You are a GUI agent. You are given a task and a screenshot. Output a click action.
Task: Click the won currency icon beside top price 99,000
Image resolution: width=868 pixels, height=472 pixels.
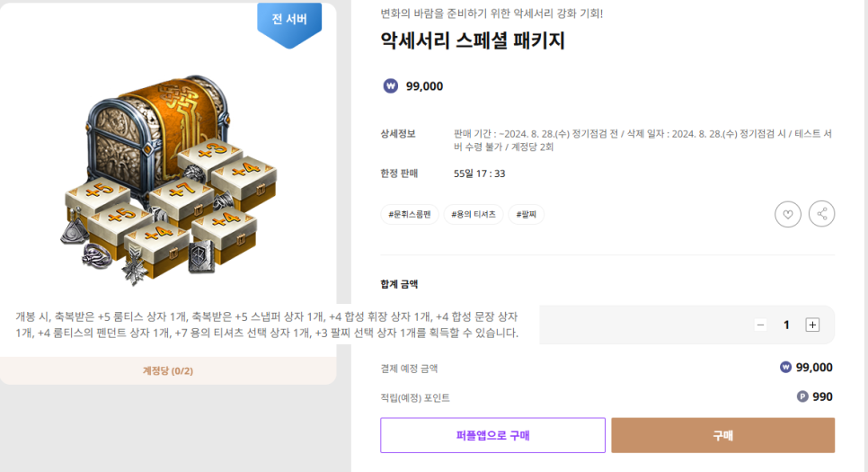tap(390, 86)
